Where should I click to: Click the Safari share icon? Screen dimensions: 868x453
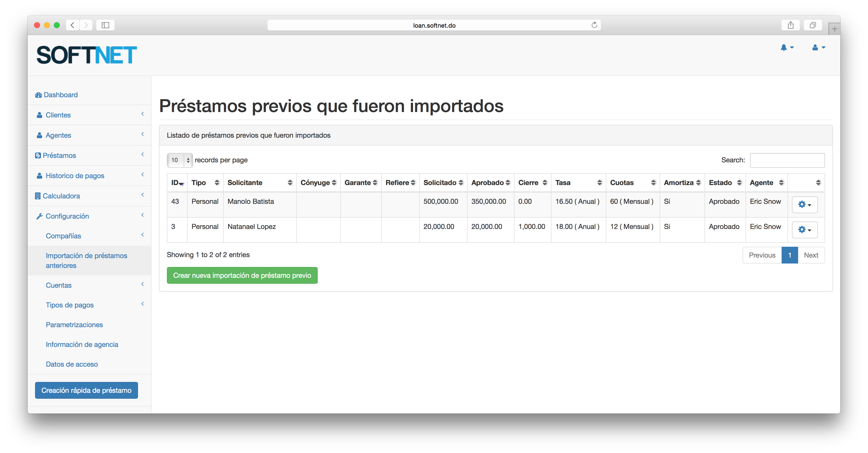click(790, 25)
